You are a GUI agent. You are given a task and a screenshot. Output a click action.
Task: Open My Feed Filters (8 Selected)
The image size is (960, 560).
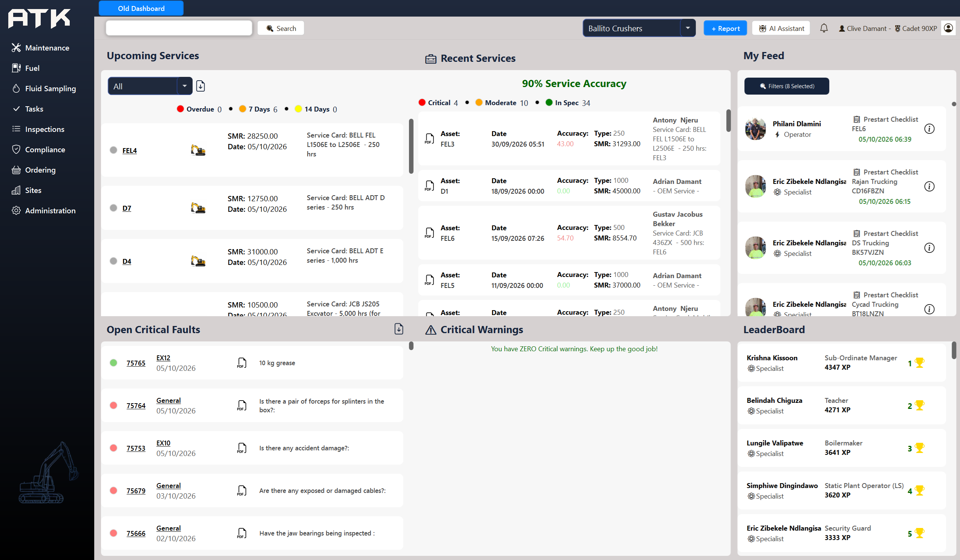point(787,86)
